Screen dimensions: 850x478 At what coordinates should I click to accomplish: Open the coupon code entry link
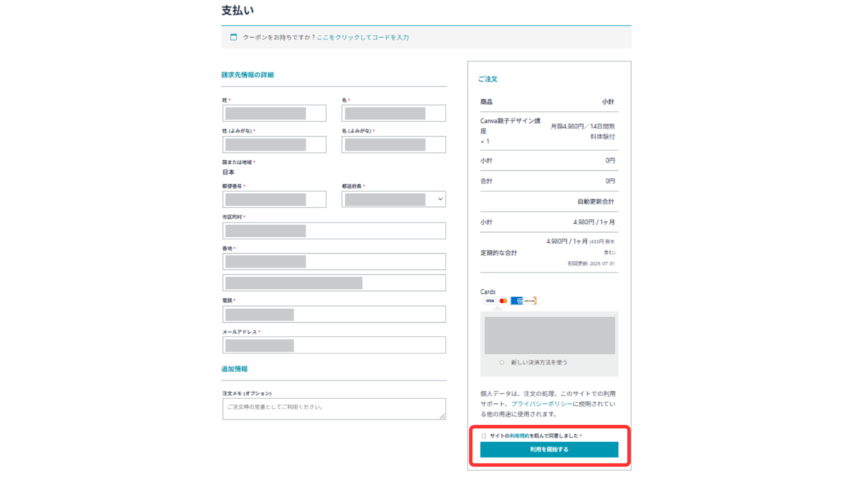[363, 37]
